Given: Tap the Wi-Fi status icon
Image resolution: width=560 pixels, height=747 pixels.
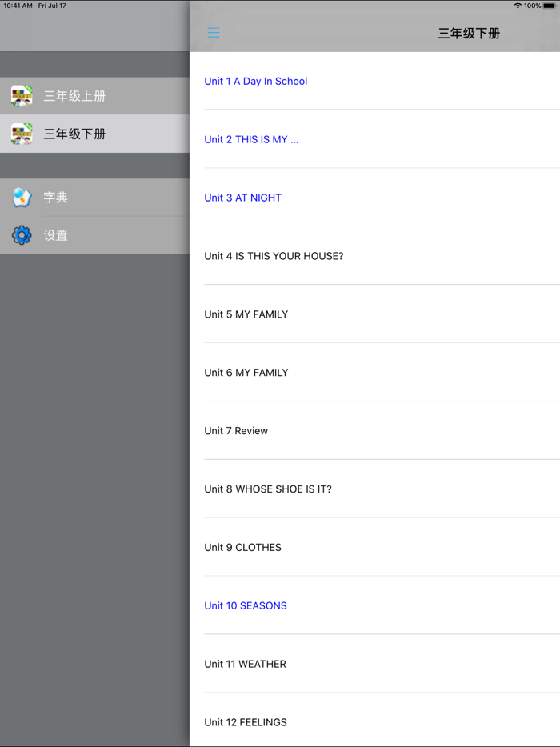Looking at the screenshot, I should (518, 6).
